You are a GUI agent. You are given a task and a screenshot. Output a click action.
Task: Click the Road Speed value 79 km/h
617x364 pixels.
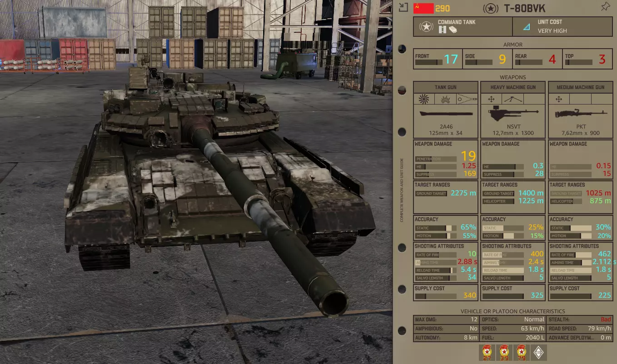pos(600,329)
